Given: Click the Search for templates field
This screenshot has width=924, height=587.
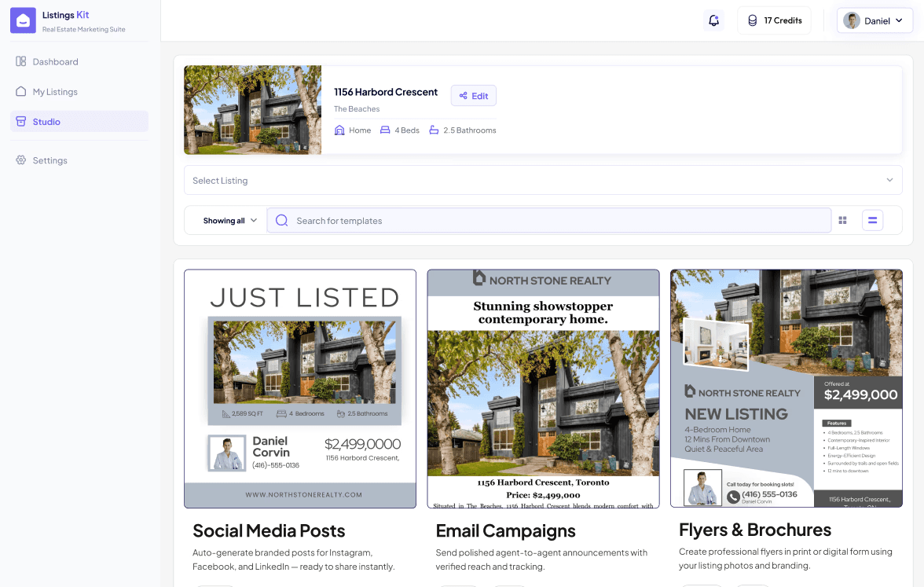Looking at the screenshot, I should (548, 220).
